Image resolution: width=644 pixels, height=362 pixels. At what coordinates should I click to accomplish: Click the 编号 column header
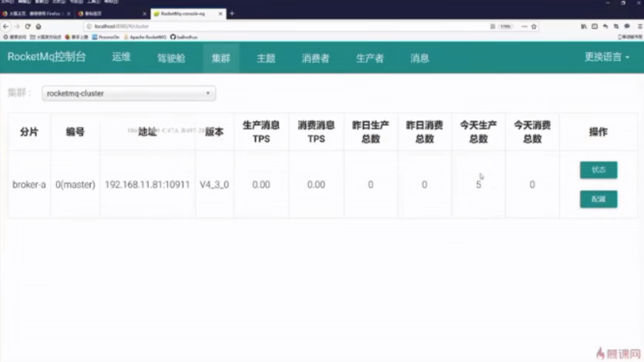click(x=75, y=132)
